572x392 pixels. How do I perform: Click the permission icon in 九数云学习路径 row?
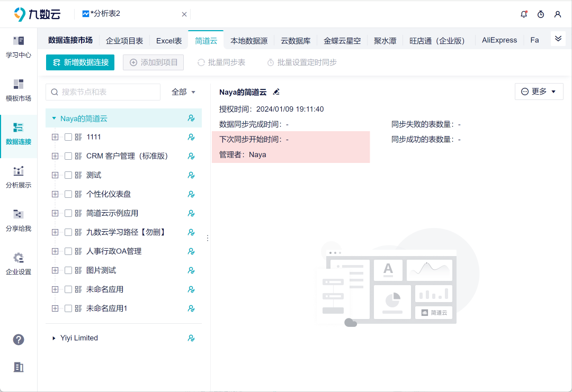point(191,232)
